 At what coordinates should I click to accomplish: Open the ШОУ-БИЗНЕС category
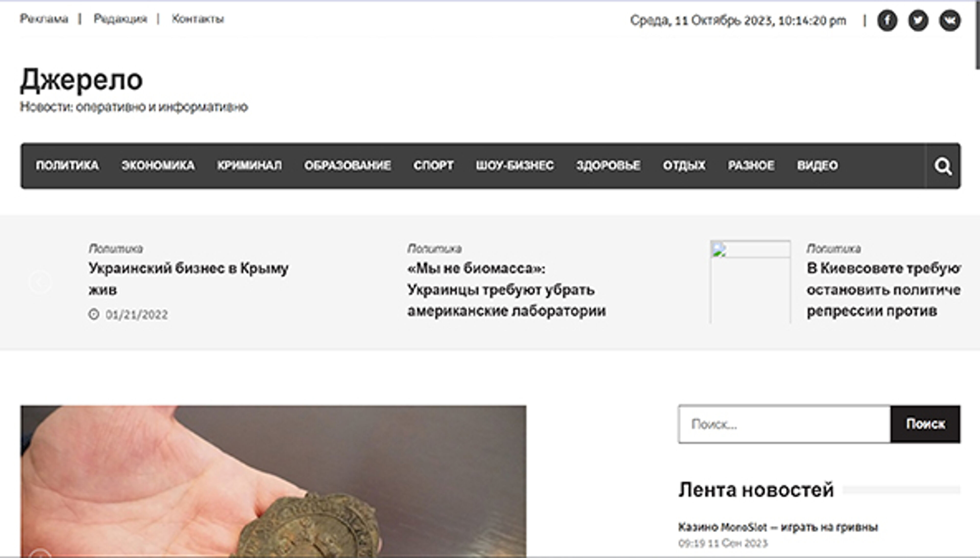[515, 166]
